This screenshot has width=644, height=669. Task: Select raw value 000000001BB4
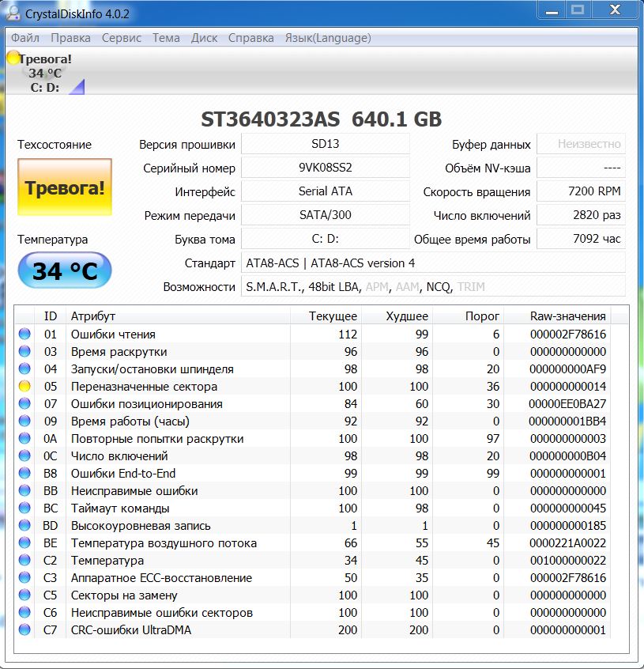point(567,421)
